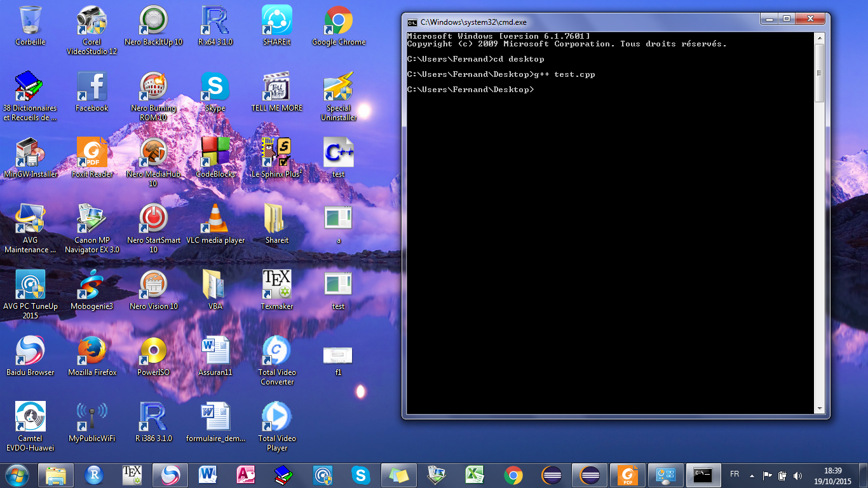Open the cmd.exe title bar system icon
The image size is (868, 488).
click(412, 22)
